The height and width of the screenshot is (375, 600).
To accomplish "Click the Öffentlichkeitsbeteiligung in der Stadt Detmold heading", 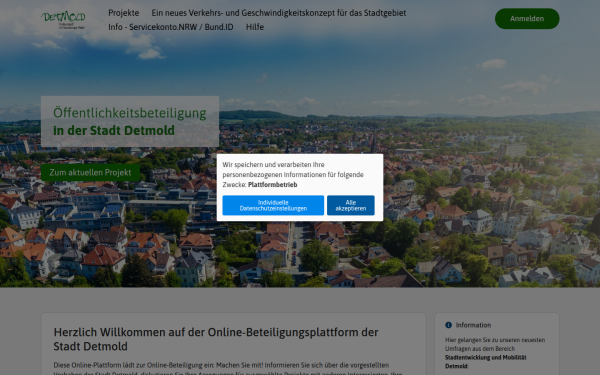I will [130, 122].
